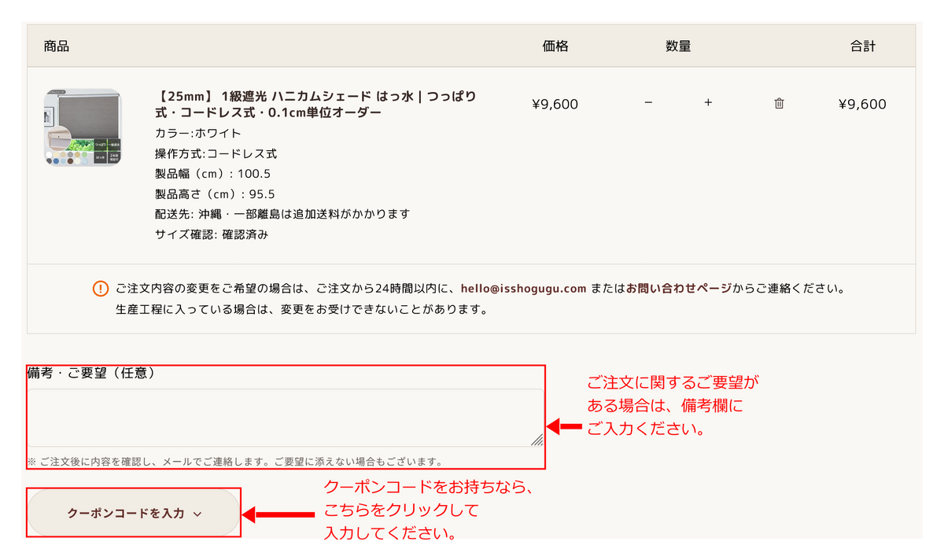Screen dimensions: 944x560
Task: Decrease quantity with the minus button
Action: pos(648,103)
